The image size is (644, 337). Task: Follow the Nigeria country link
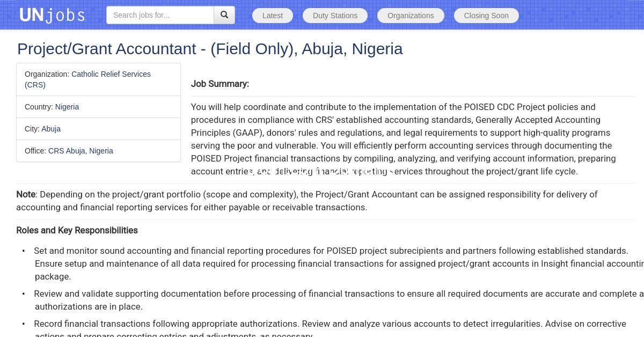click(x=67, y=107)
